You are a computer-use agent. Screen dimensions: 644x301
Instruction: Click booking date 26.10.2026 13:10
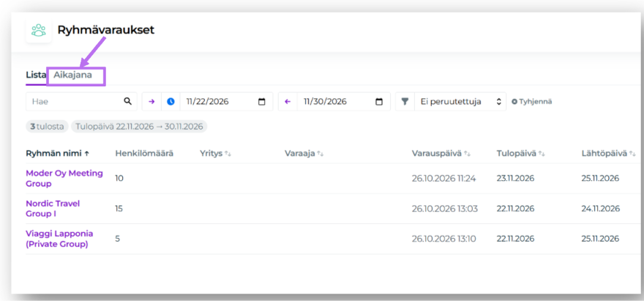[444, 239]
